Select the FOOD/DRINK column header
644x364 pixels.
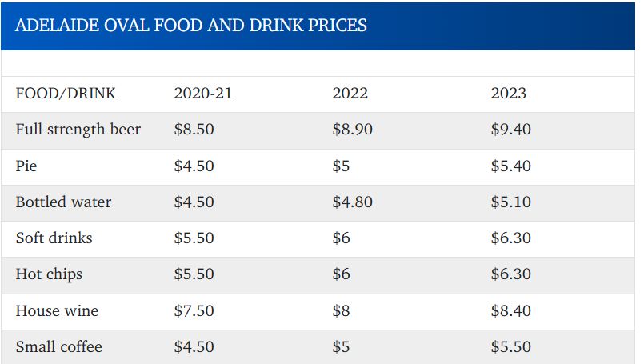[x=66, y=94]
